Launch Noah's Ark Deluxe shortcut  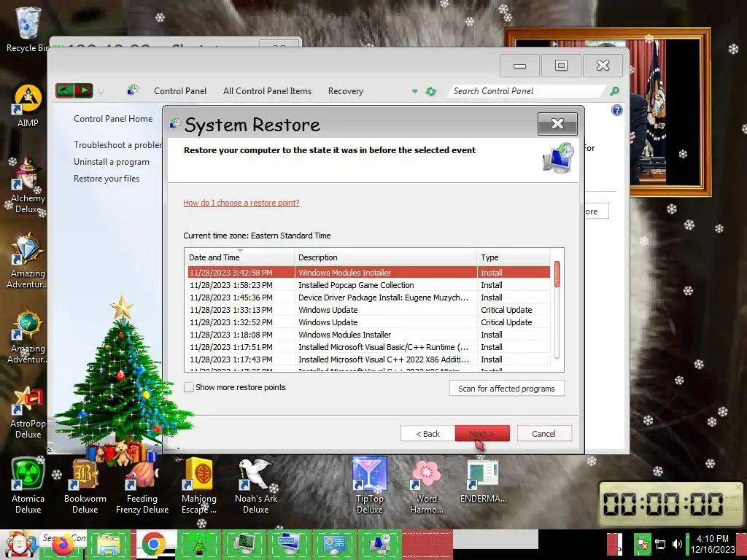[x=256, y=486]
